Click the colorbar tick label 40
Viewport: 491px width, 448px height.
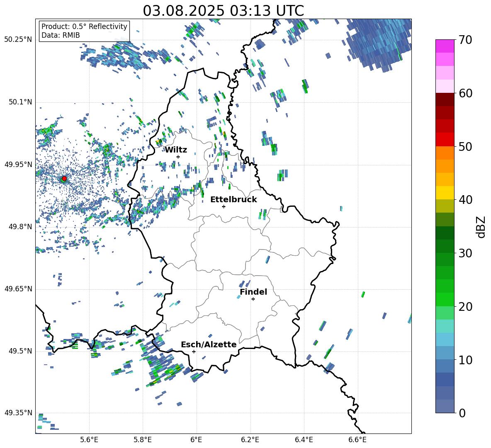pos(465,200)
